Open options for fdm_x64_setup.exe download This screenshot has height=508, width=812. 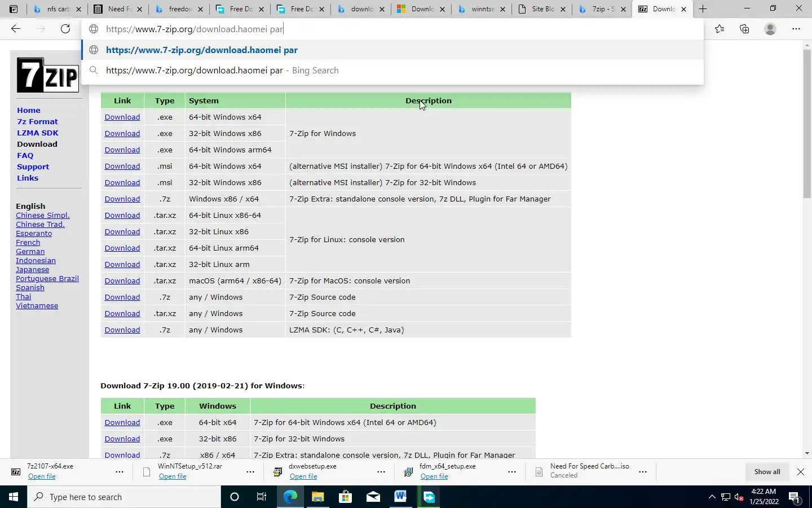512,472
